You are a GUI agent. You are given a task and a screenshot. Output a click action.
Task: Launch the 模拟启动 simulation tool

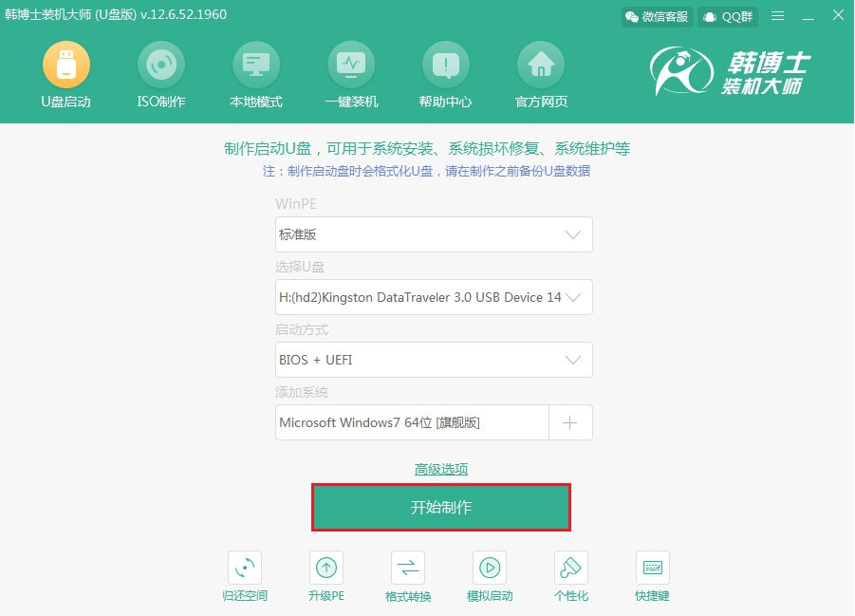[489, 575]
